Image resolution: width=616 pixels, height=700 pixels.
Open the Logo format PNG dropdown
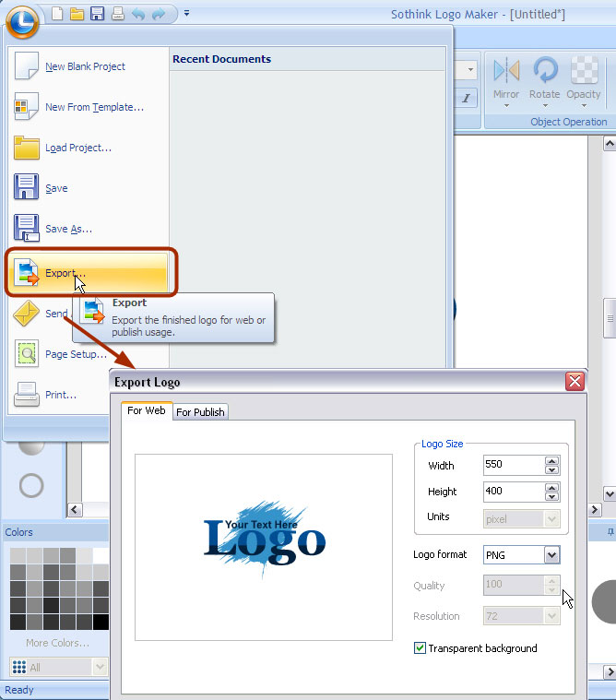(x=521, y=555)
